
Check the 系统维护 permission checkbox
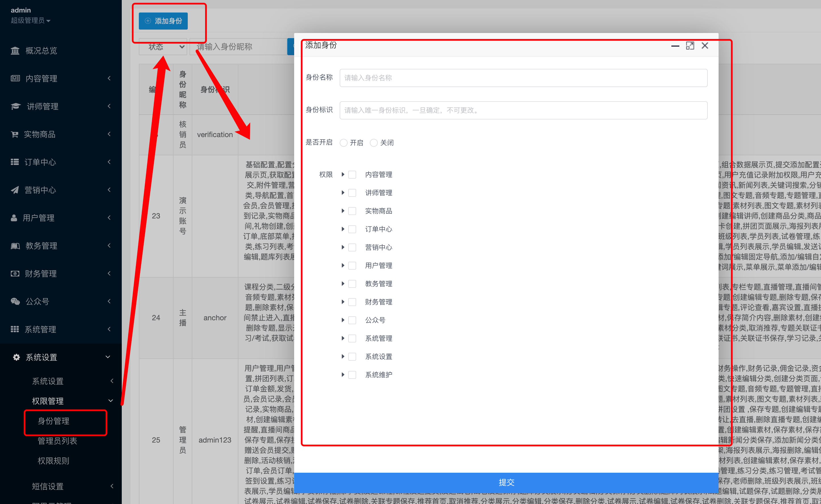352,375
